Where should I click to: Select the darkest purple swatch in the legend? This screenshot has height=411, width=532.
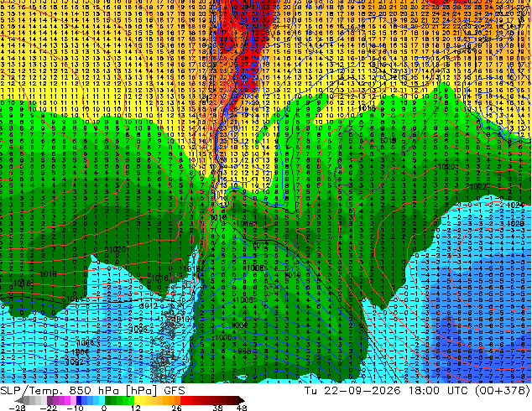(50, 400)
